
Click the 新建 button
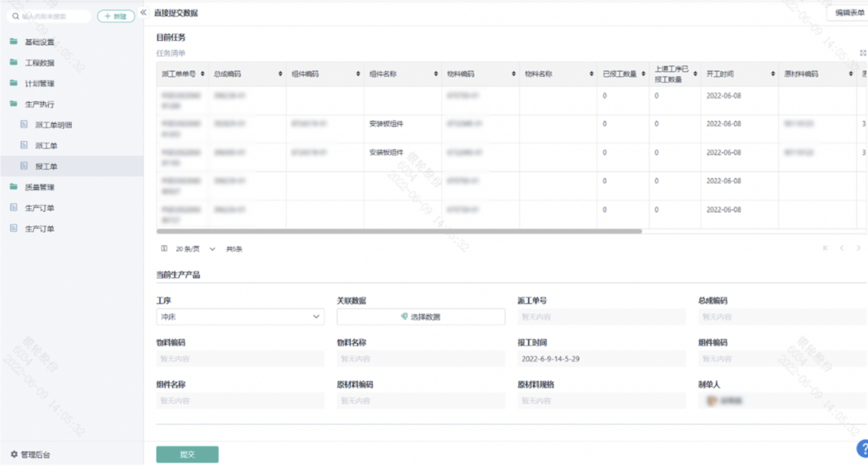(116, 16)
